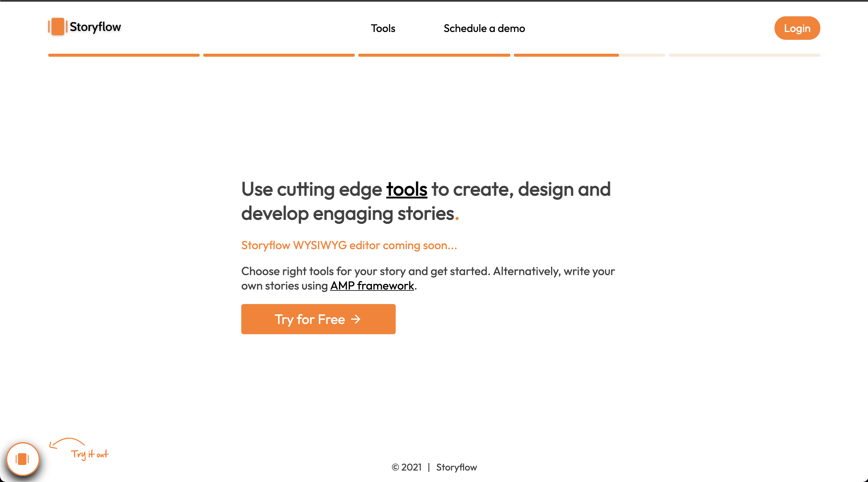
Task: Select the second story progress bar segment
Action: (x=279, y=55)
